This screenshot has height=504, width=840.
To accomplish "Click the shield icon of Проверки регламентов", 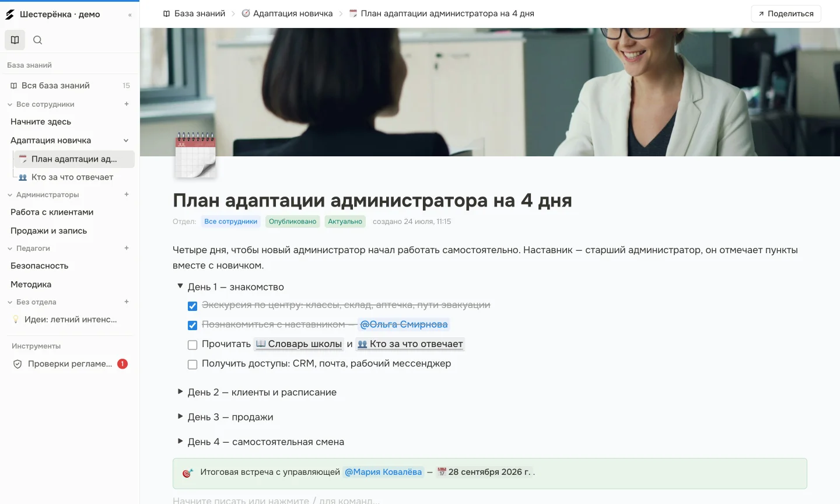I will (17, 364).
